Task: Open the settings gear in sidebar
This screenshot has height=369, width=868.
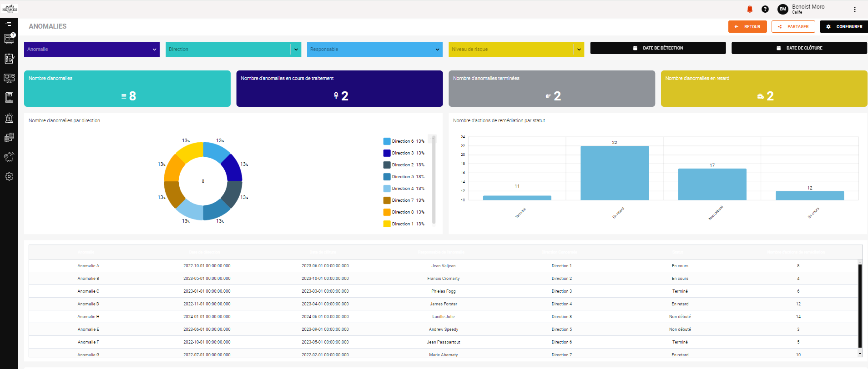Action: (x=9, y=176)
